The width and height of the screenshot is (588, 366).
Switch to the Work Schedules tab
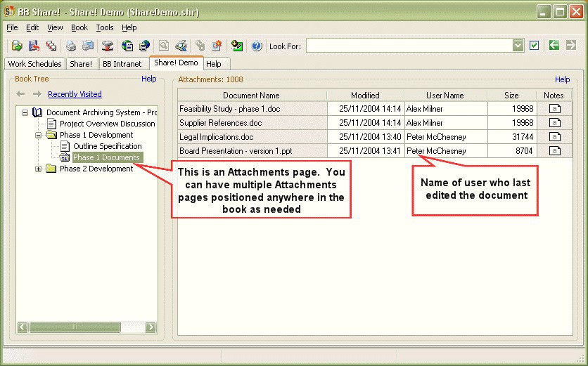(34, 64)
